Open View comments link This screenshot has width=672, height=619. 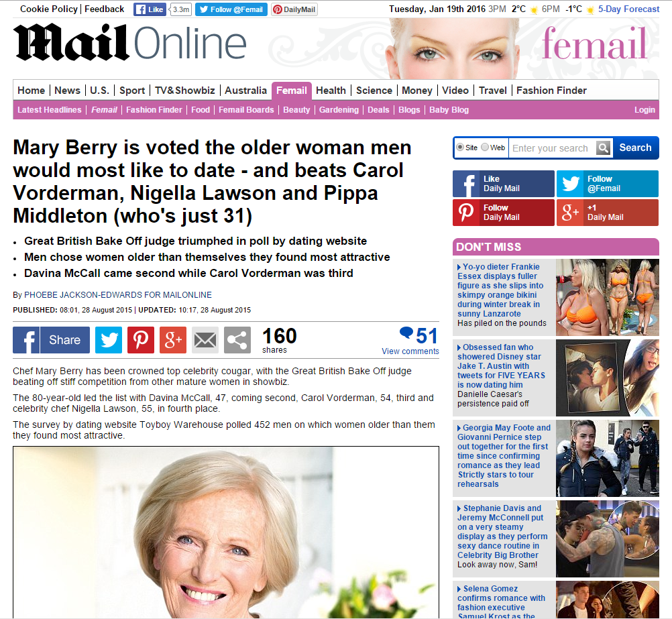click(410, 351)
